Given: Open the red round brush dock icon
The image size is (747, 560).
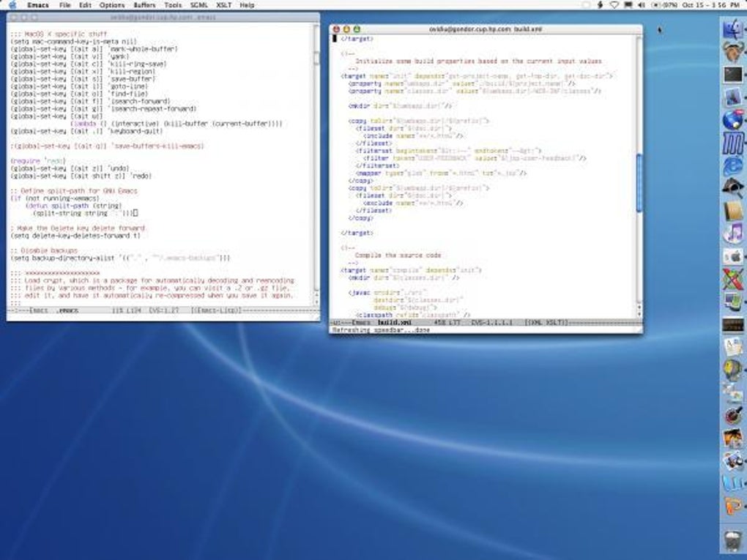Looking at the screenshot, I should pyautogui.click(x=732, y=417).
